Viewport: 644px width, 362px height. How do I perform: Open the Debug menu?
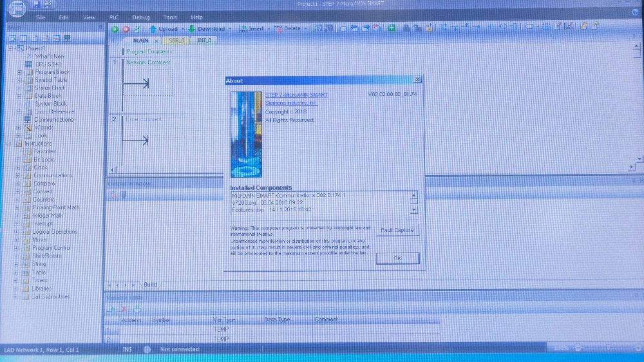[x=141, y=17]
